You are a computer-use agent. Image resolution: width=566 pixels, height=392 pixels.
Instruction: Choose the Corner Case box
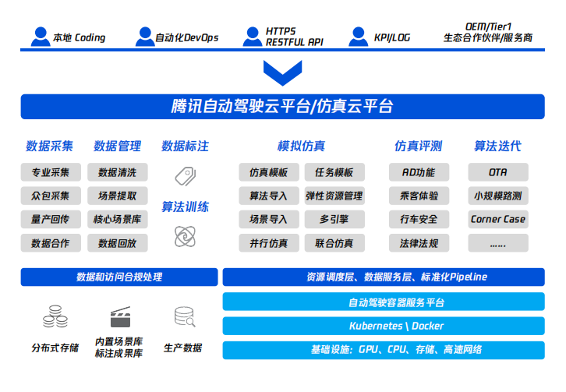click(498, 219)
